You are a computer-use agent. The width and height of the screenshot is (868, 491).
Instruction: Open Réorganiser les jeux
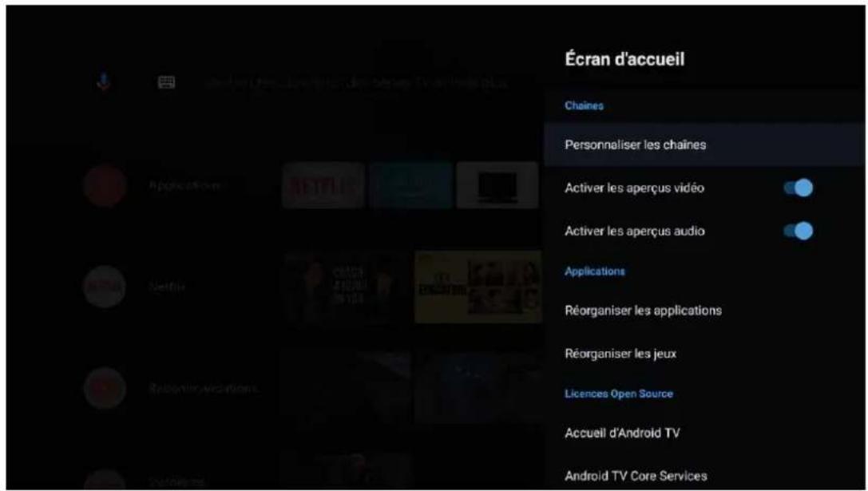point(704,354)
